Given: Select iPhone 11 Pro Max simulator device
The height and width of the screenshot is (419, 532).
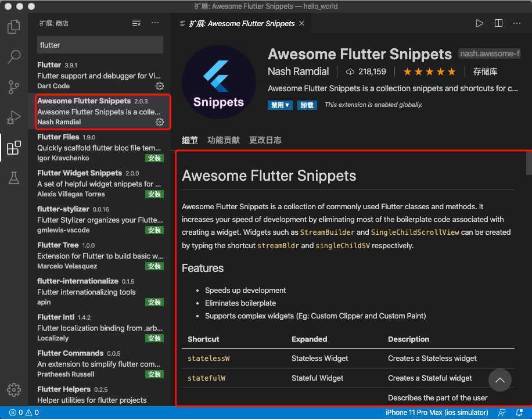Looking at the screenshot, I should pyautogui.click(x=437, y=413).
